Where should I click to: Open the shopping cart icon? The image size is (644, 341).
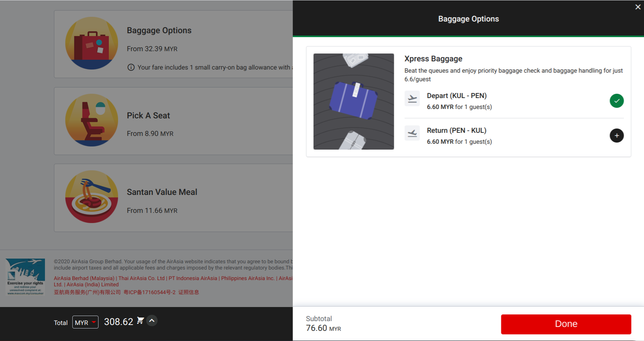tap(140, 321)
